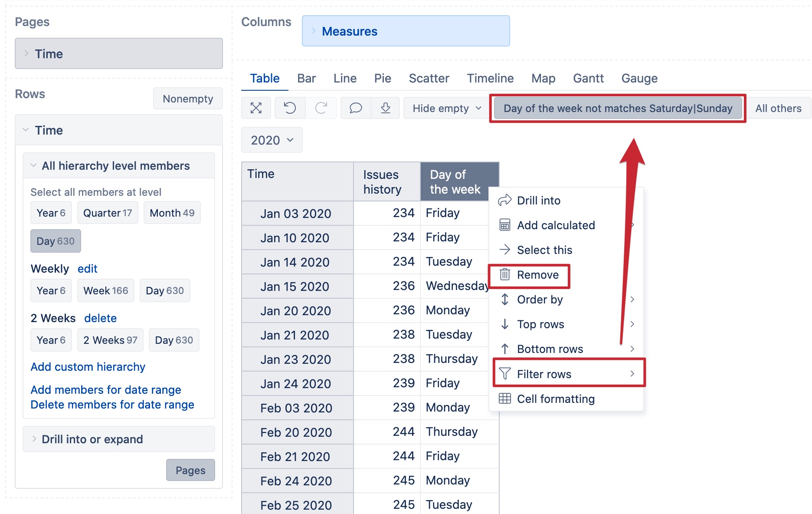Open the Hide empty dropdown
812x514 pixels.
click(x=447, y=108)
